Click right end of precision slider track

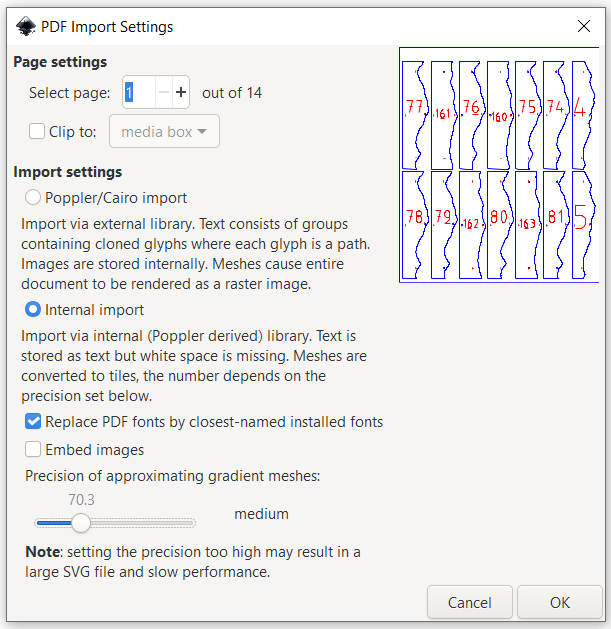pos(193,522)
